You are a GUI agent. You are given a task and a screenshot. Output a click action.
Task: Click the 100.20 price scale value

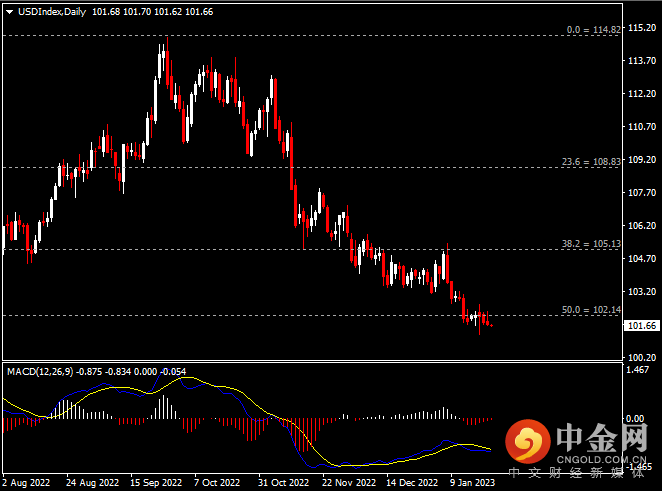point(642,358)
